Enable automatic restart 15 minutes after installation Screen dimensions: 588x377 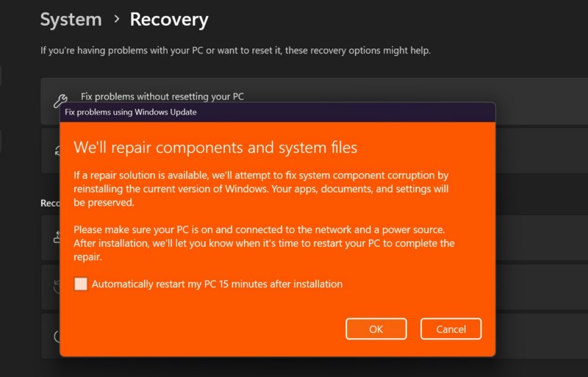coord(81,284)
